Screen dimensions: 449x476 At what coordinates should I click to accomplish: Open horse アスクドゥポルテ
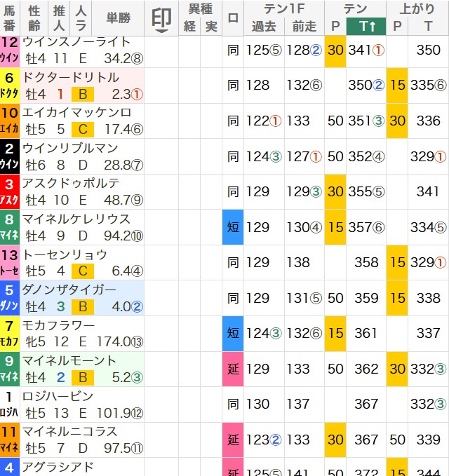click(71, 184)
